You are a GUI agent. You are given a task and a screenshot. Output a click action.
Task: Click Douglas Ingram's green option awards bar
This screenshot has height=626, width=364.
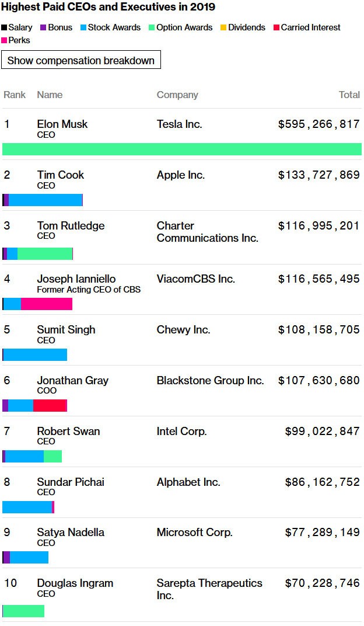pos(23,611)
